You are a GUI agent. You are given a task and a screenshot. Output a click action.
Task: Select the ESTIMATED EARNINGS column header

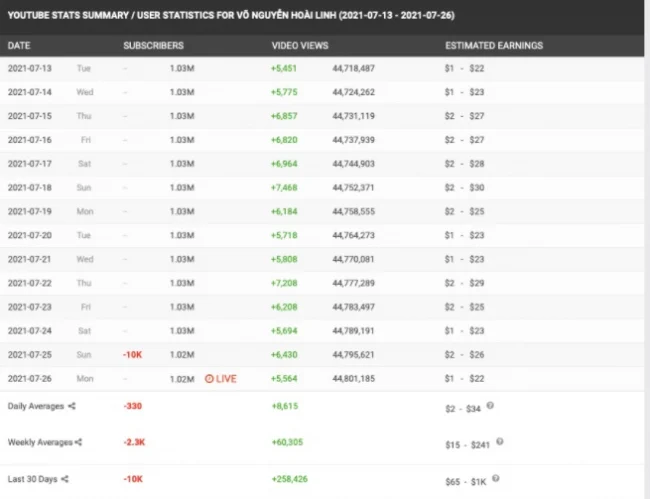click(494, 46)
